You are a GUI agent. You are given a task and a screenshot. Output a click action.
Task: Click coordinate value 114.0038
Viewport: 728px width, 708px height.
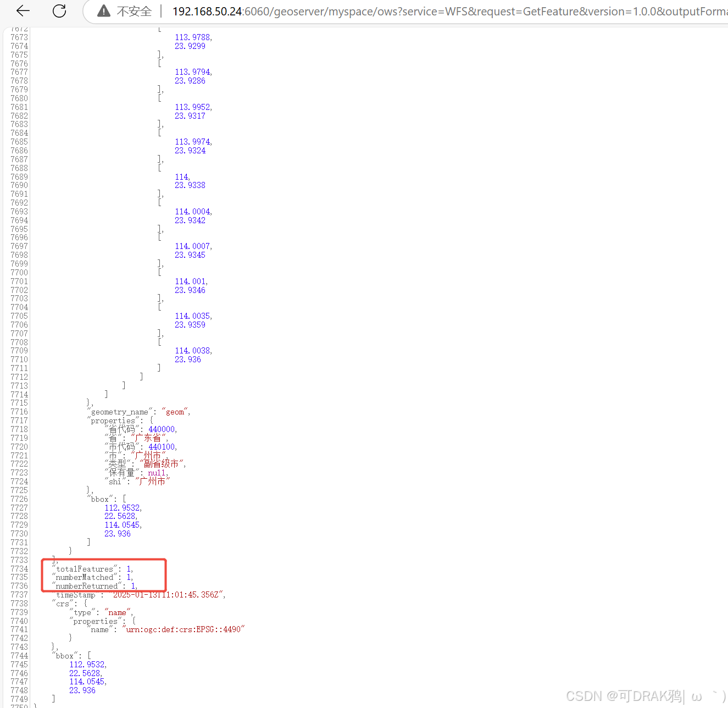(x=192, y=351)
